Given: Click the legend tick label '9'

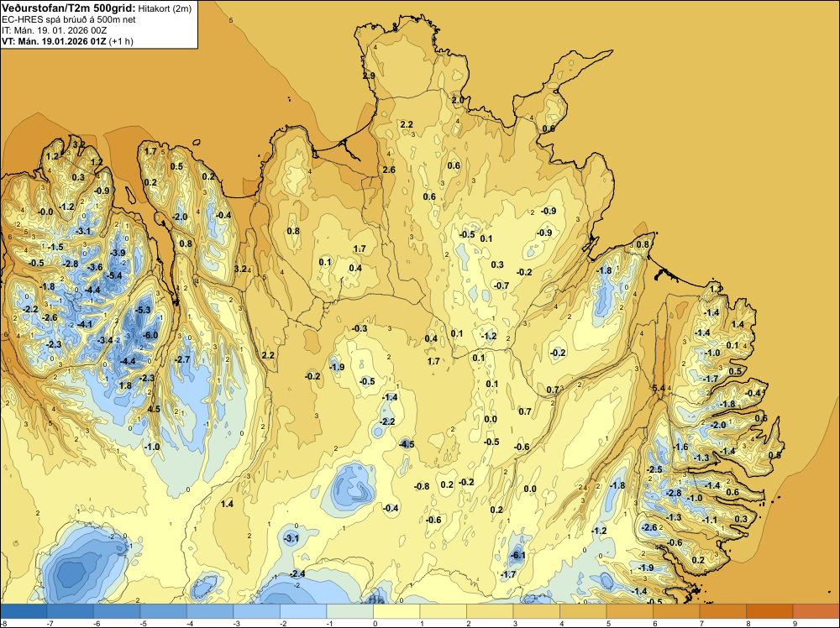Looking at the screenshot, I should [x=795, y=623].
